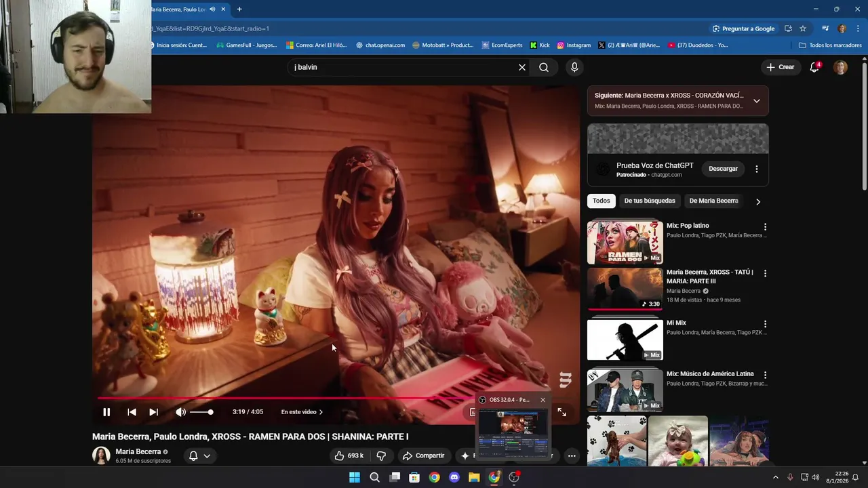Screen dimensions: 868x488
Task: Select the 'De Maria Becerra' chip
Action: 713,201
